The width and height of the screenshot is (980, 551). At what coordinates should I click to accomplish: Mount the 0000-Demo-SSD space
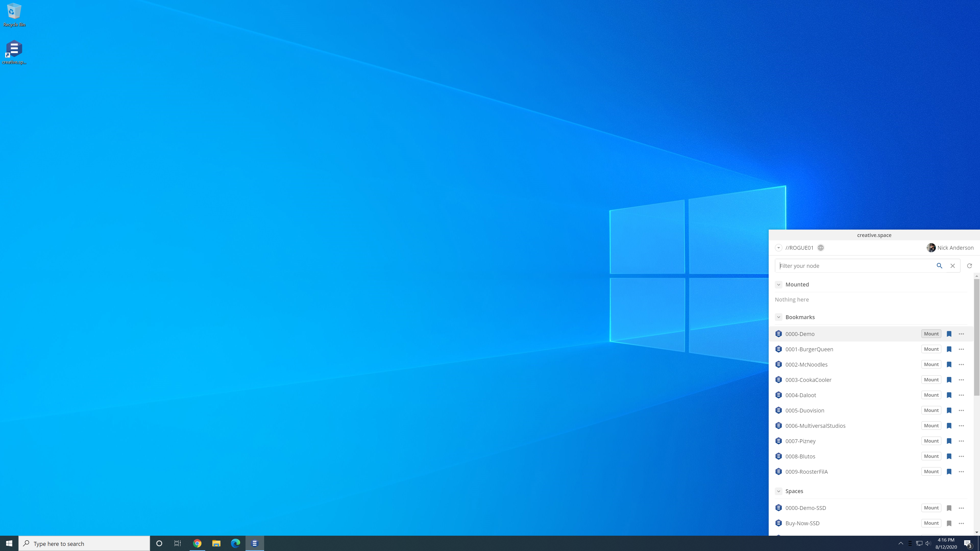pyautogui.click(x=931, y=508)
